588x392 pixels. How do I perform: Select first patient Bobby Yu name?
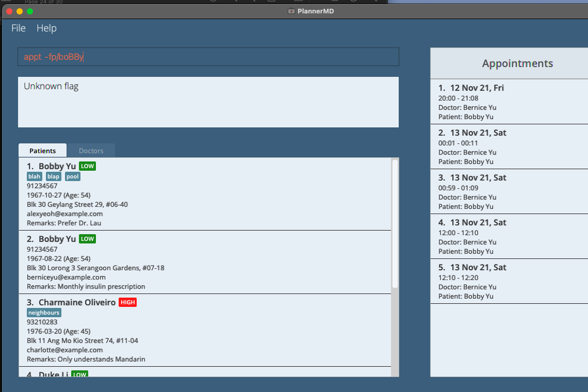coord(57,166)
